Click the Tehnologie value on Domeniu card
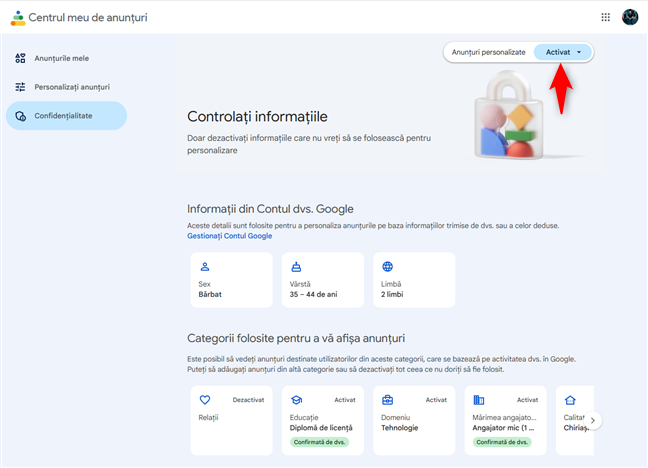This screenshot has height=468, width=648. (400, 428)
